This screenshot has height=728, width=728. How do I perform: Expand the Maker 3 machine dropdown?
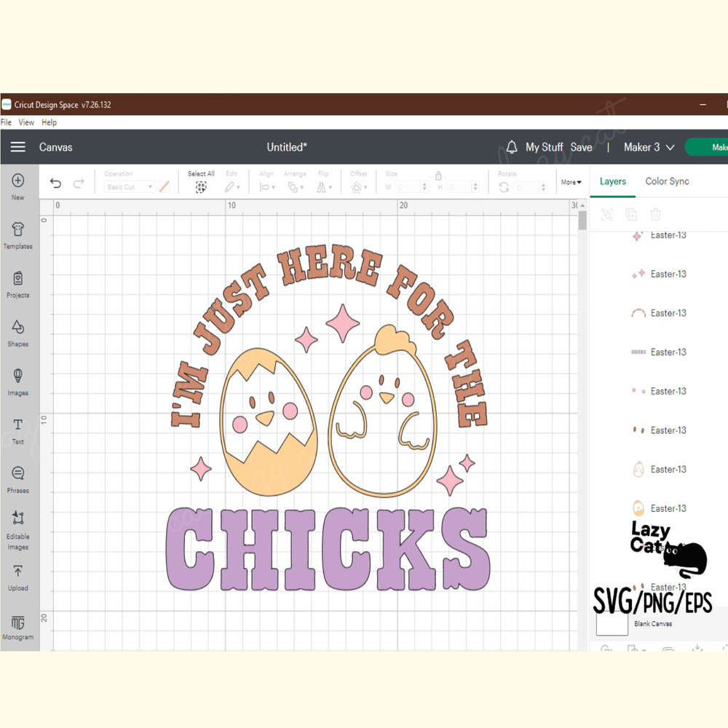[x=648, y=147]
